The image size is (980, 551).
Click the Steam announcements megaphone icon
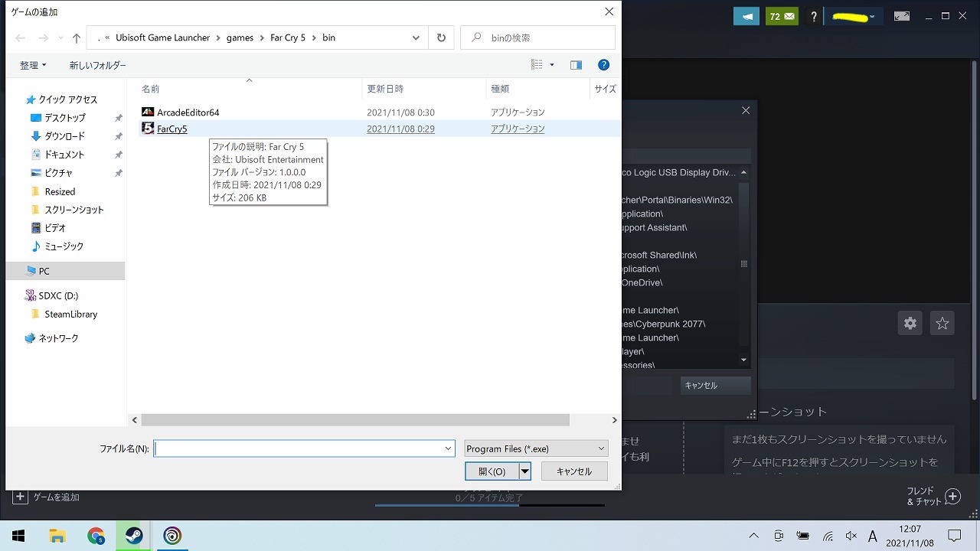click(746, 16)
